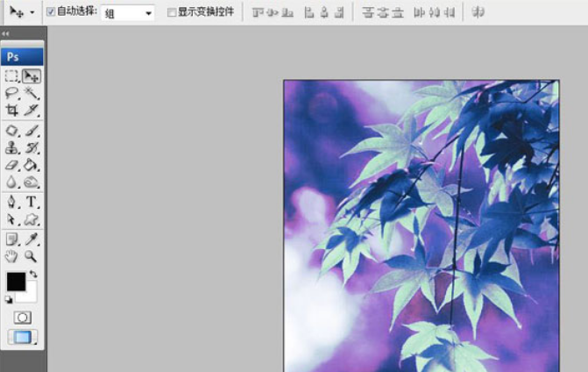Change the screen mode button
Screen dimensions: 588x372
pyautogui.click(x=23, y=337)
